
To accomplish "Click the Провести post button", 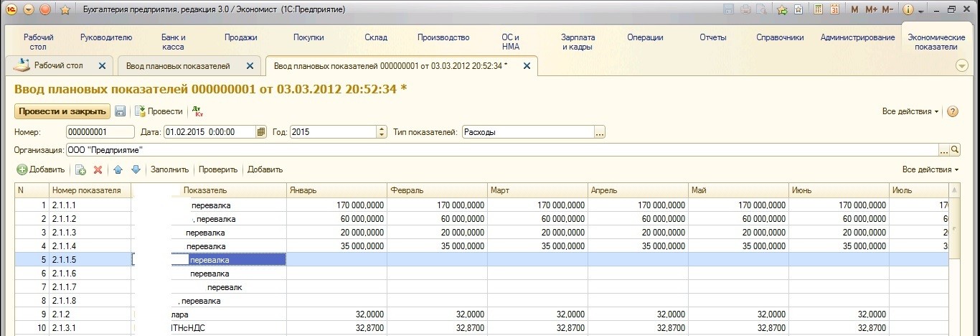I will 159,111.
